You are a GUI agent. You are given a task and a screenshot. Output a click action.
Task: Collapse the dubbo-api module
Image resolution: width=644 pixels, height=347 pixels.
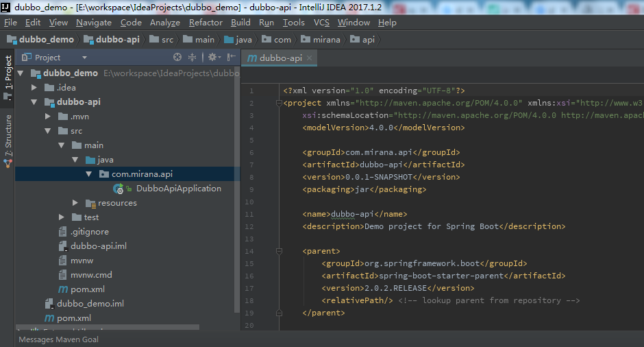(x=34, y=102)
